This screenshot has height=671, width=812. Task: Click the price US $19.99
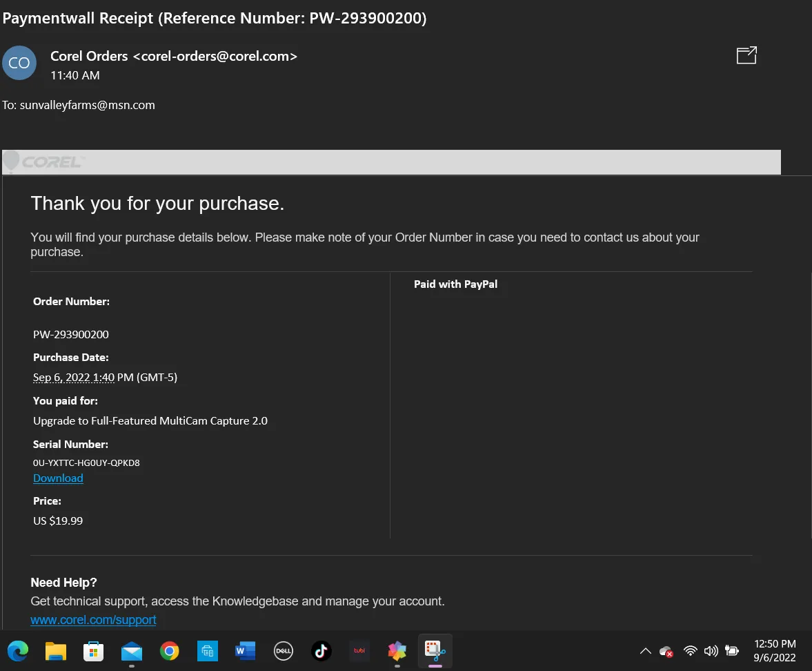(x=58, y=521)
